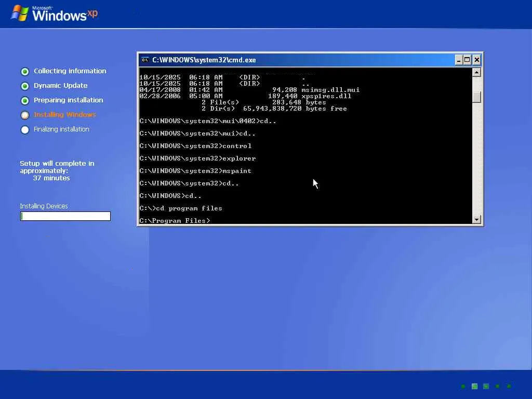This screenshot has height=399, width=532.
Task: Click the cmd scrollbar thumb
Action: 476,97
